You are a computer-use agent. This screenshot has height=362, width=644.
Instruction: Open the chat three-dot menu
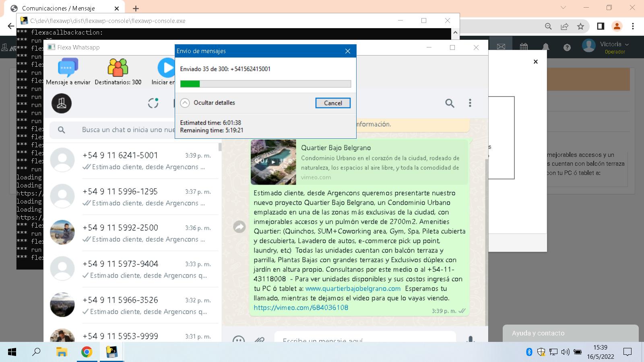[x=470, y=103]
